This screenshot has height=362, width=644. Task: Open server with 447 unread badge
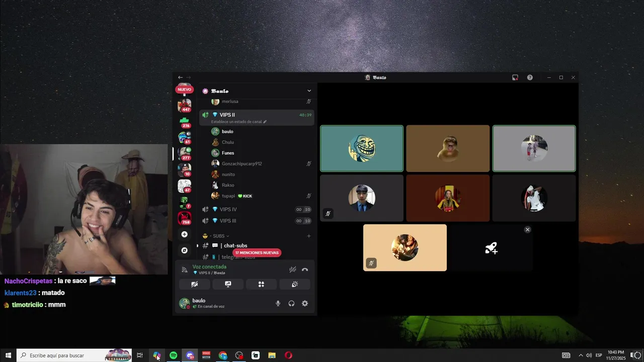click(x=185, y=105)
